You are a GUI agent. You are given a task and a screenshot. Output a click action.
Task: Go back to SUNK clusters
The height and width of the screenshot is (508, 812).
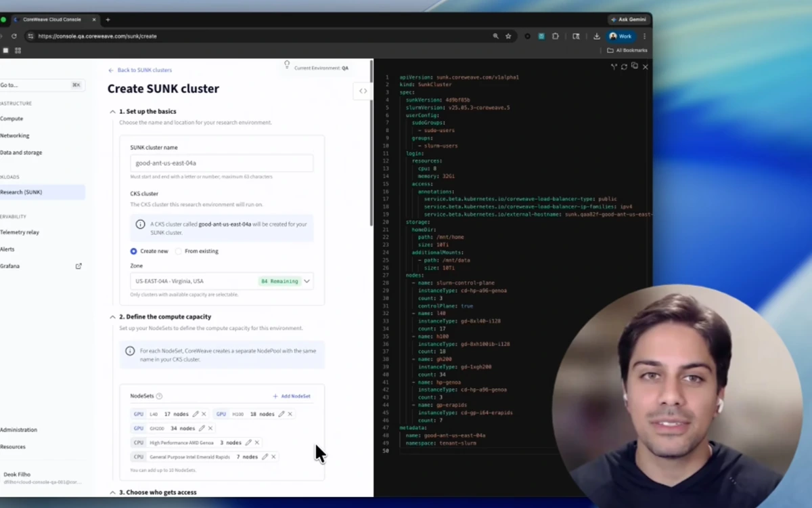[140, 70]
